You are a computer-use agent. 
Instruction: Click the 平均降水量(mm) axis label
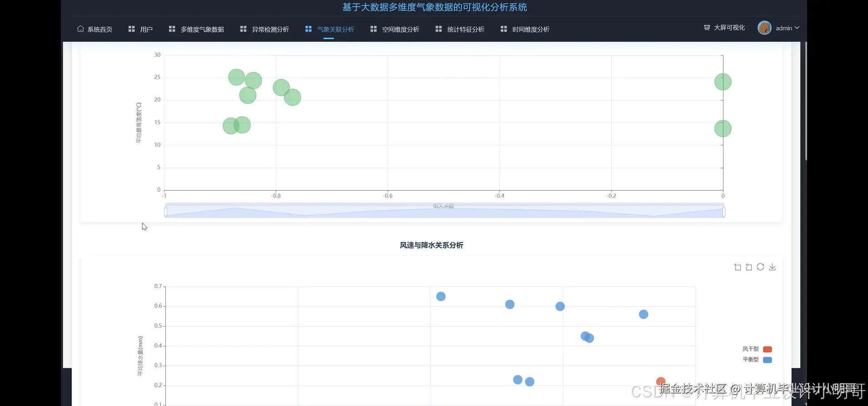point(140,356)
